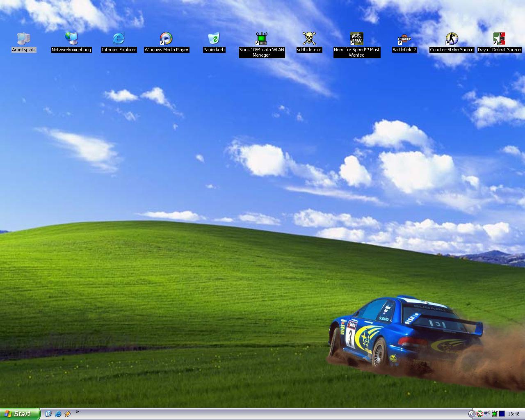Click the N/A tray icon
The height and width of the screenshot is (420, 525).
coord(480,414)
